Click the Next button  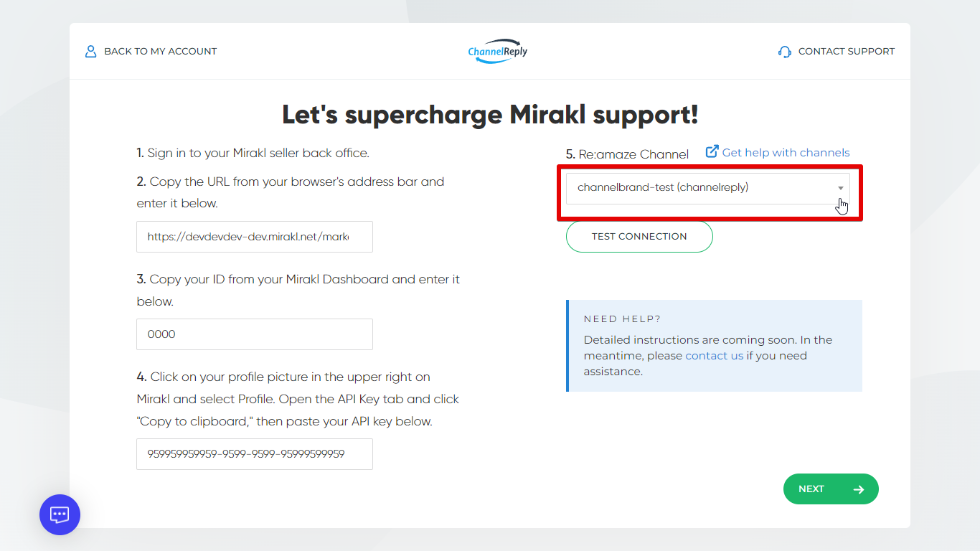pos(831,489)
